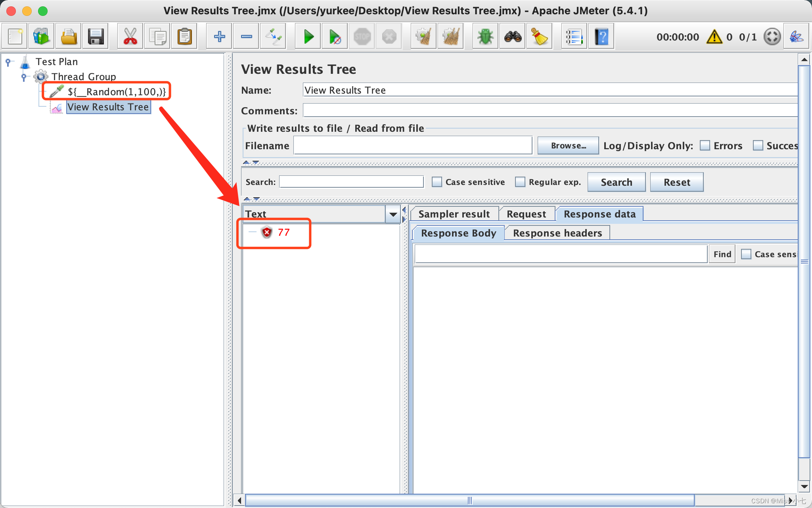Click the Cut scissors icon
The image size is (812, 508).
(x=130, y=37)
